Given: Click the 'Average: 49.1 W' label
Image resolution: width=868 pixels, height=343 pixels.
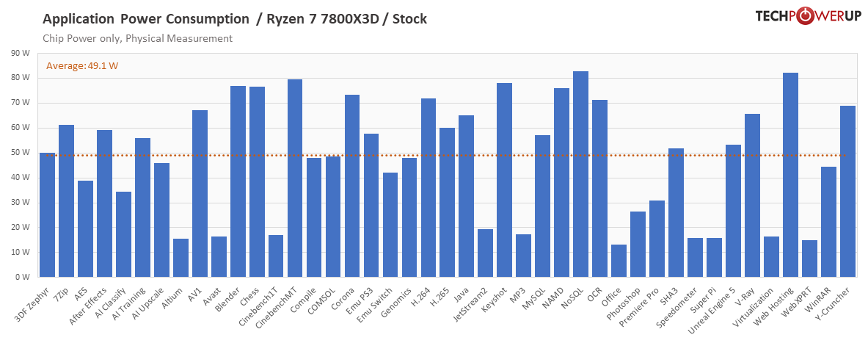Looking at the screenshot, I should (x=82, y=65).
